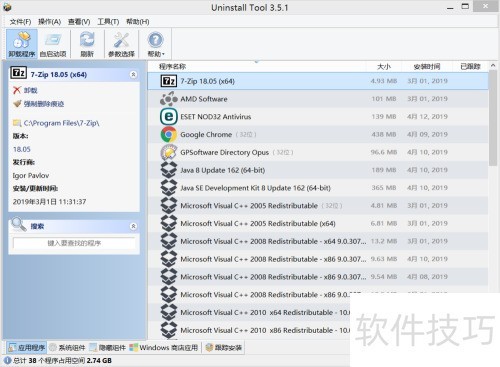Select Visual C++ 2005 Redistributable (x64) icon
This screenshot has width=500, height=367.
(169, 223)
